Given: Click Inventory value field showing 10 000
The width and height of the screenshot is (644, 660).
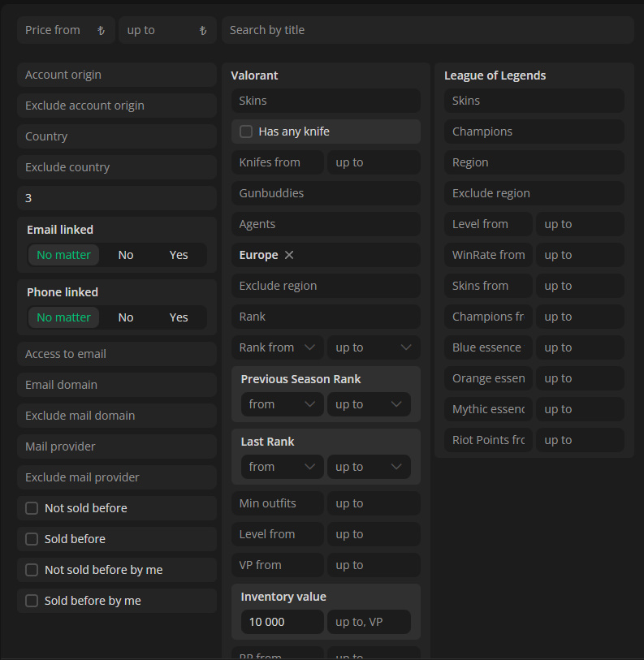Looking at the screenshot, I should [282, 622].
